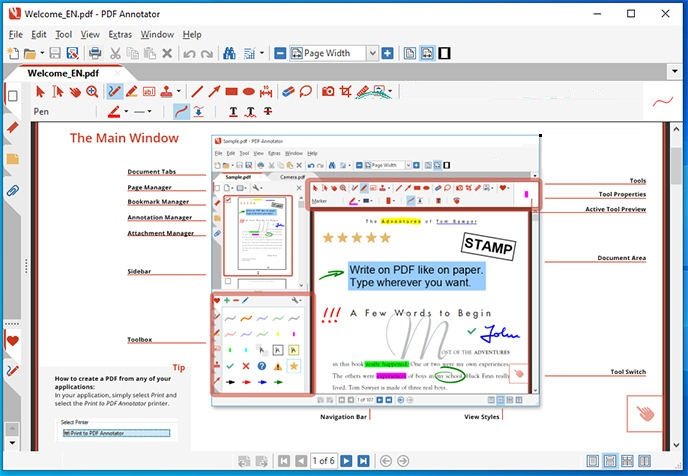Open the View menu
Viewport: 688px width, 476px height.
[x=90, y=34]
